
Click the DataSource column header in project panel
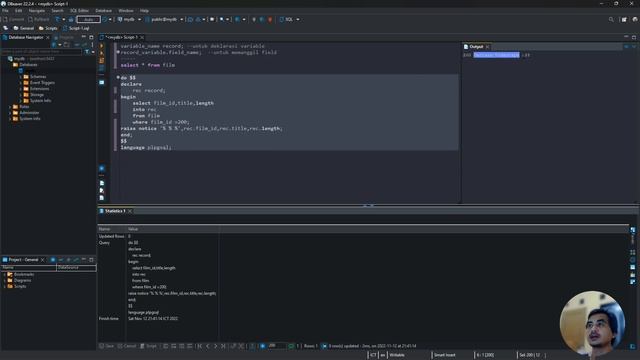click(x=76, y=268)
